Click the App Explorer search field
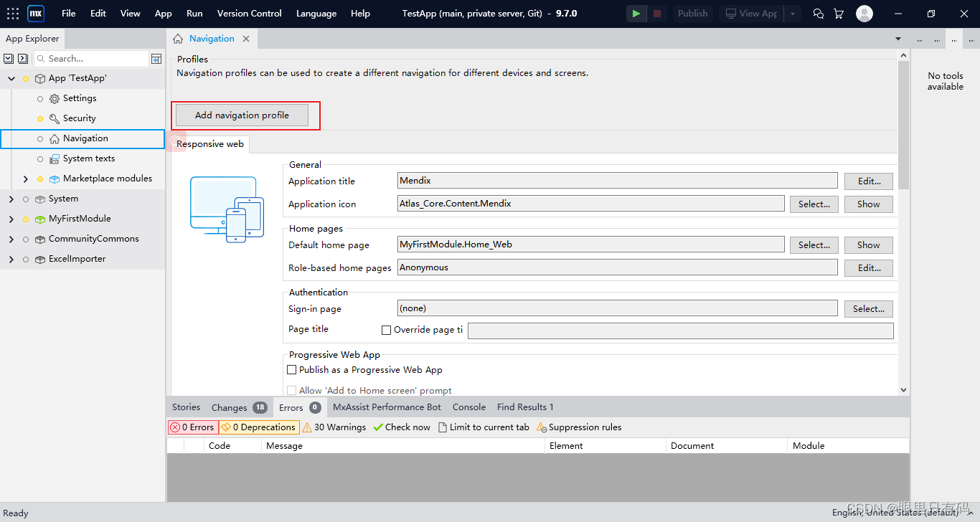This screenshot has height=522, width=980. 91,59
